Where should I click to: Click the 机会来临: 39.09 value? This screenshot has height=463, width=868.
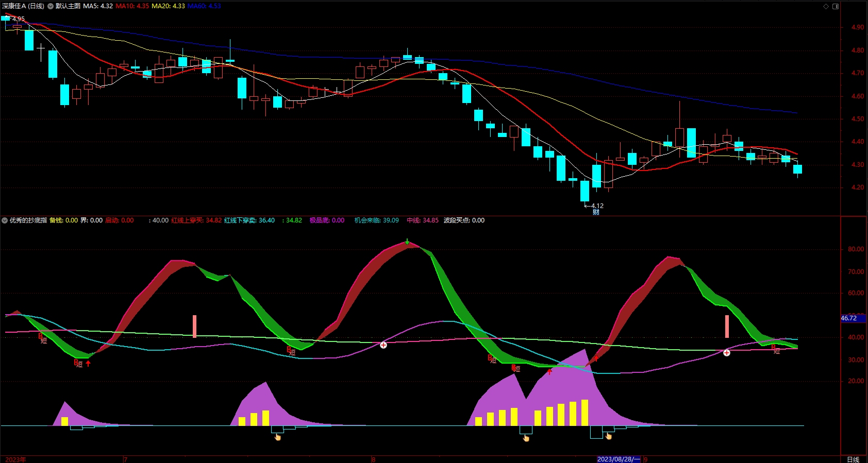coord(377,220)
